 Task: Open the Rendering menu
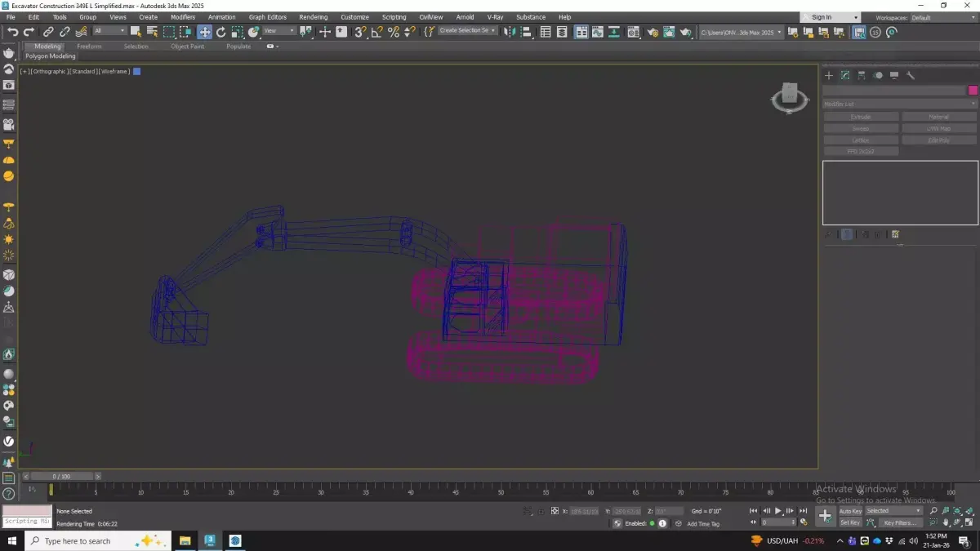point(313,17)
